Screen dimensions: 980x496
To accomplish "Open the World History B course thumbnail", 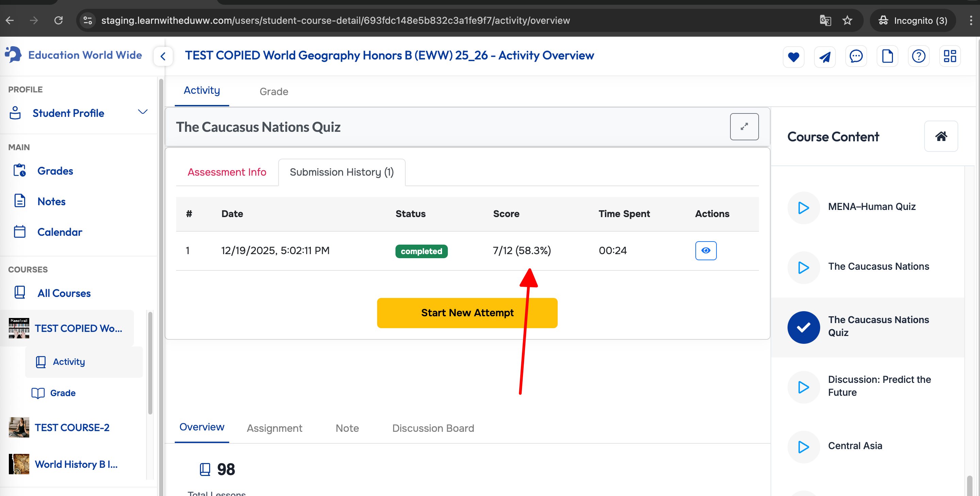I will point(19,464).
